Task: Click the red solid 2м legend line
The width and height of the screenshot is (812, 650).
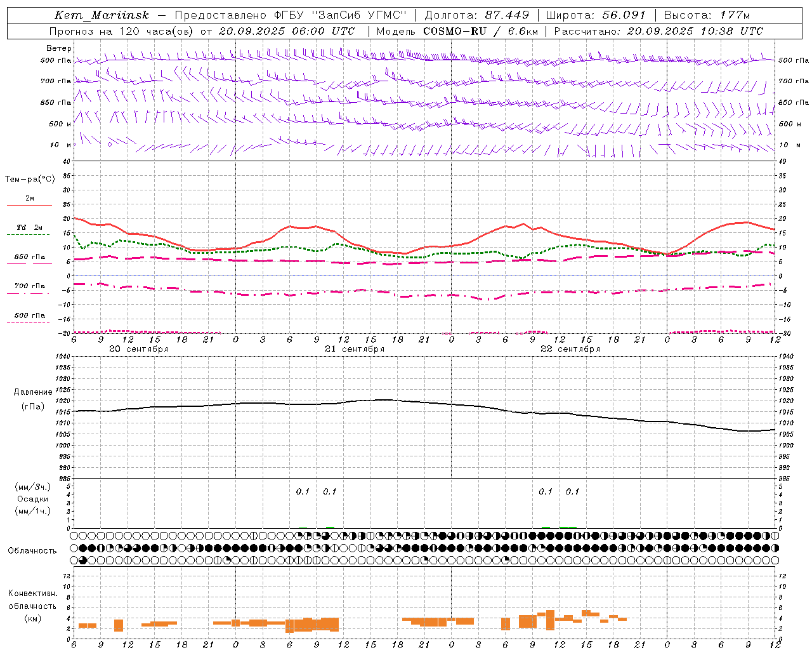Action: (x=29, y=205)
